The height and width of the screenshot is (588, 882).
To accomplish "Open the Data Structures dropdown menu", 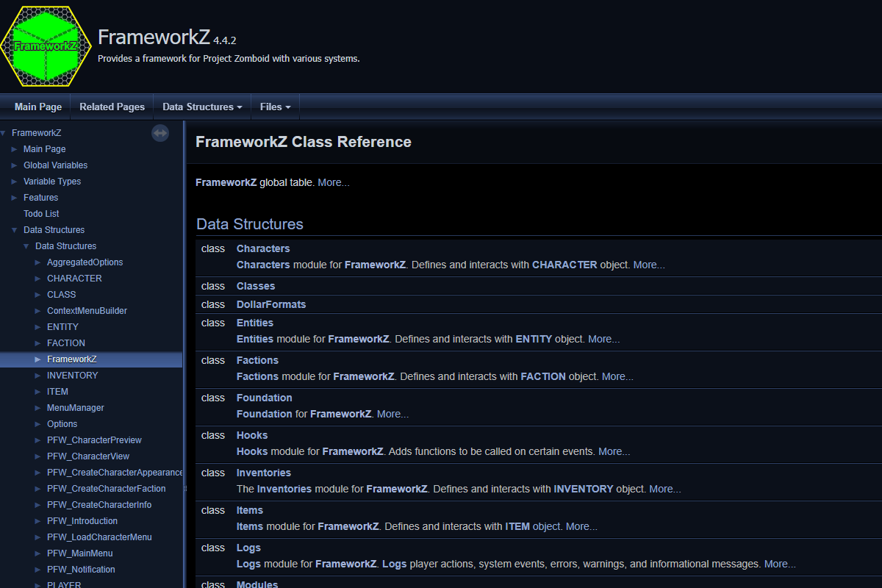I will [202, 107].
